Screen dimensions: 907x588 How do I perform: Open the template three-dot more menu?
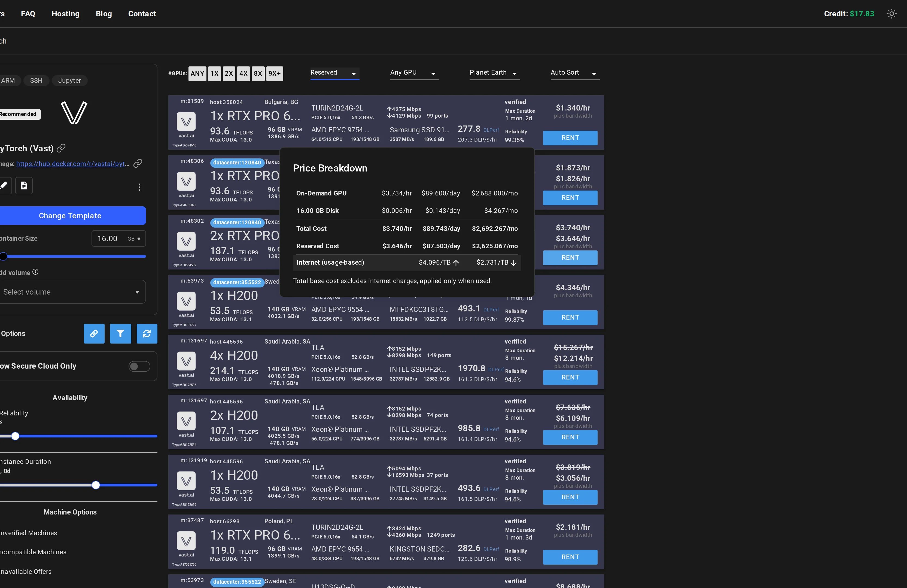139,187
